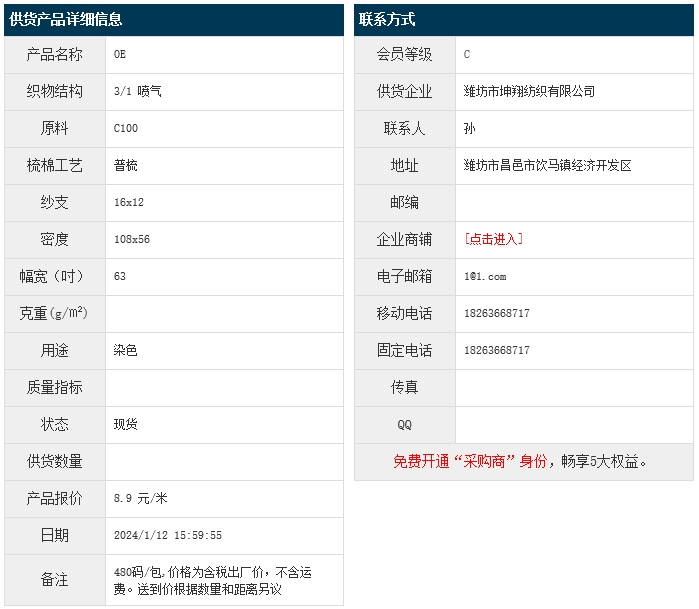The height and width of the screenshot is (609, 699).
Task: Click the raw material value C100
Action: (126, 128)
